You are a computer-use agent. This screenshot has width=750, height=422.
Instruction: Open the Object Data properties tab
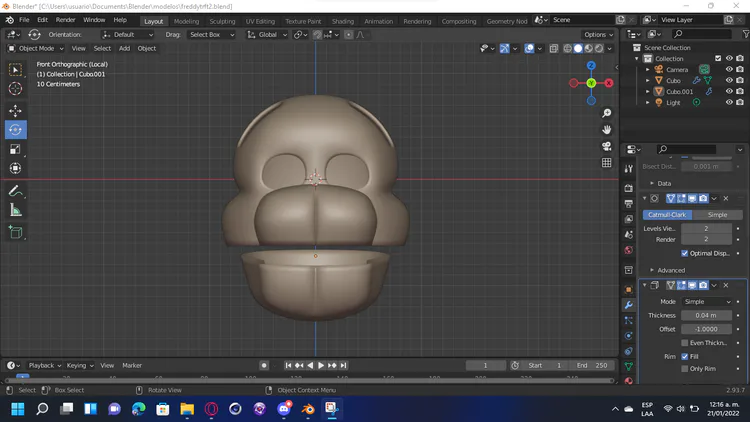pos(629,366)
